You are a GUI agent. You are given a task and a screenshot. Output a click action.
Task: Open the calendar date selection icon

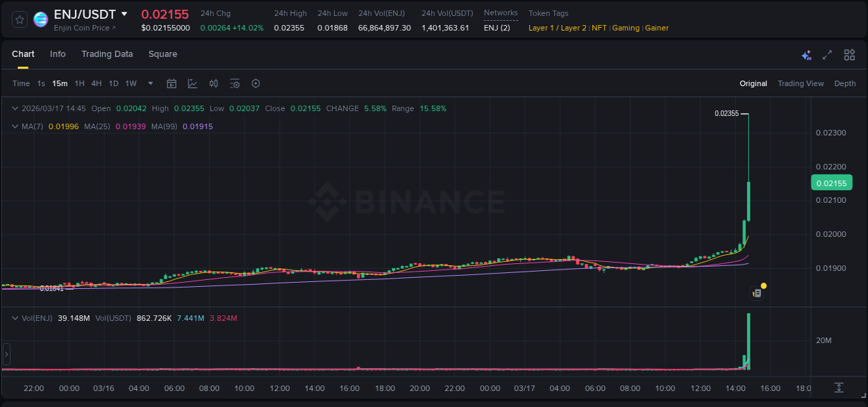click(172, 83)
